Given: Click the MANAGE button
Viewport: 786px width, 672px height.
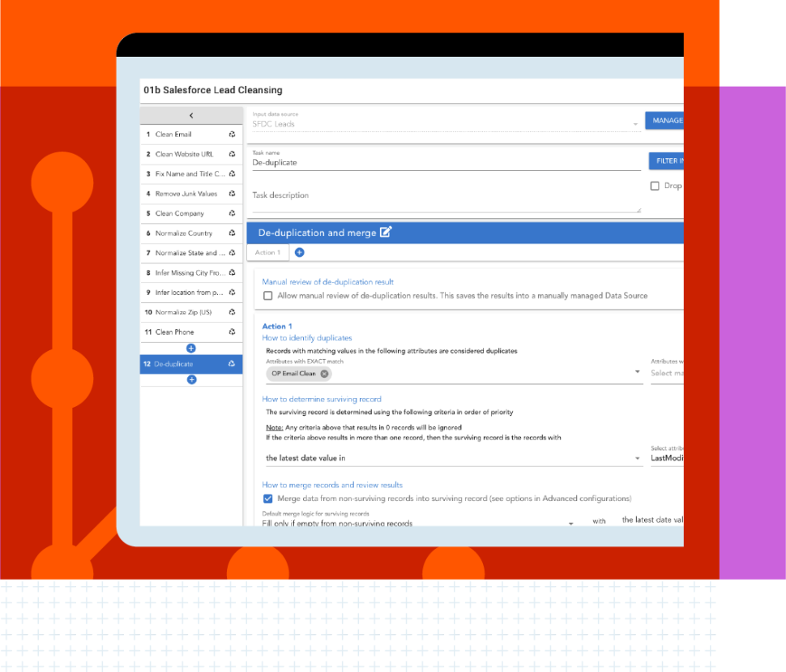Looking at the screenshot, I should click(664, 118).
